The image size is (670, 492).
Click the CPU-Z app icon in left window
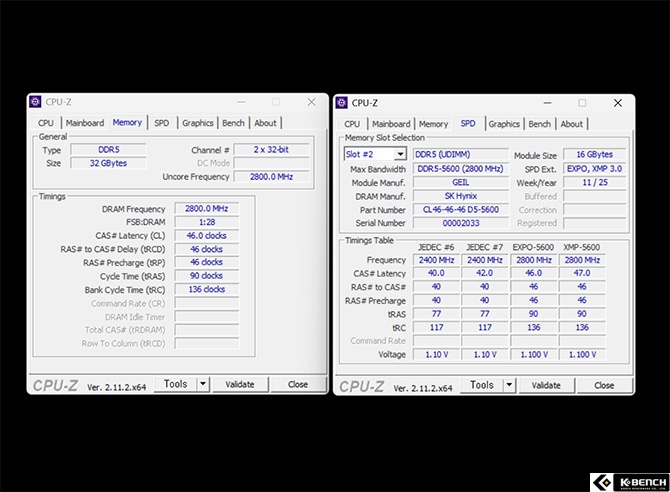[35, 102]
